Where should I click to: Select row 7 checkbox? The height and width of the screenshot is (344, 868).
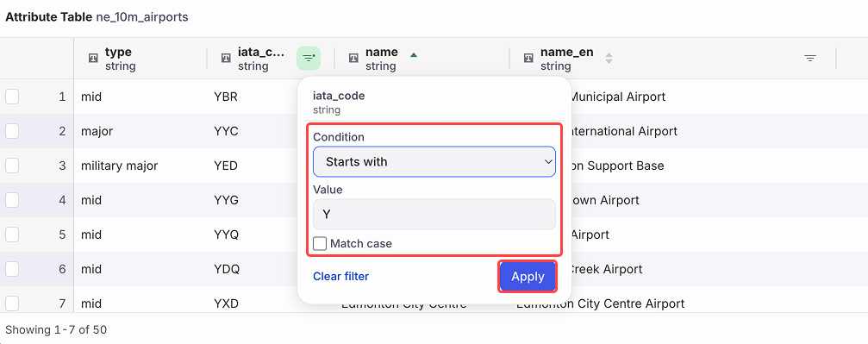tap(11, 303)
